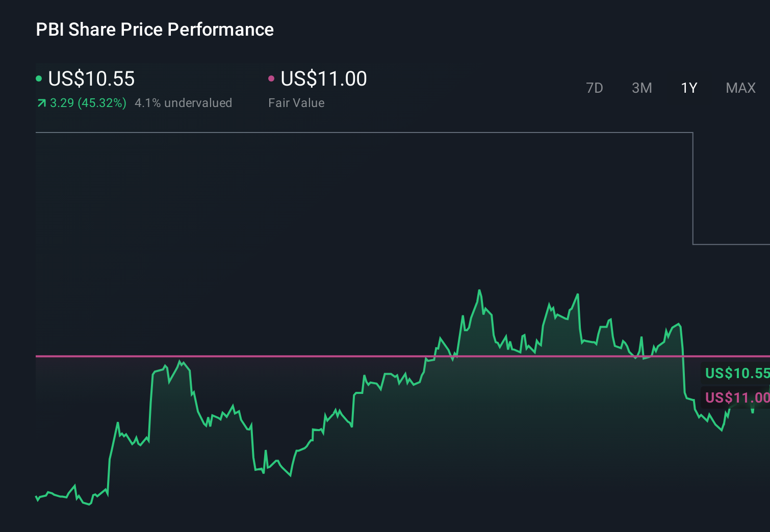Expand the currently selected 1Y range option
Viewport: 770px width, 532px height.
click(688, 88)
